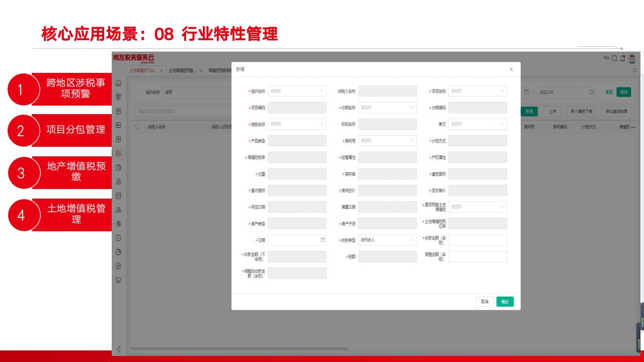Click the 取消 button
The image size is (644, 362).
[485, 302]
